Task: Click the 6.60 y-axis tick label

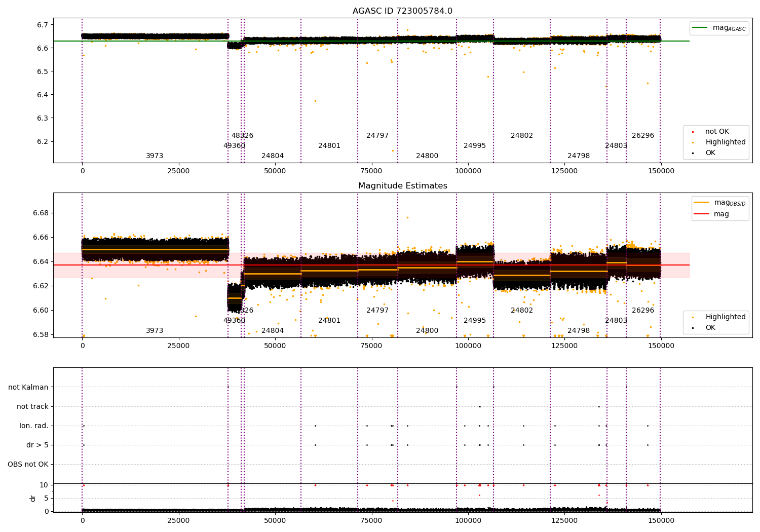Action: point(41,310)
